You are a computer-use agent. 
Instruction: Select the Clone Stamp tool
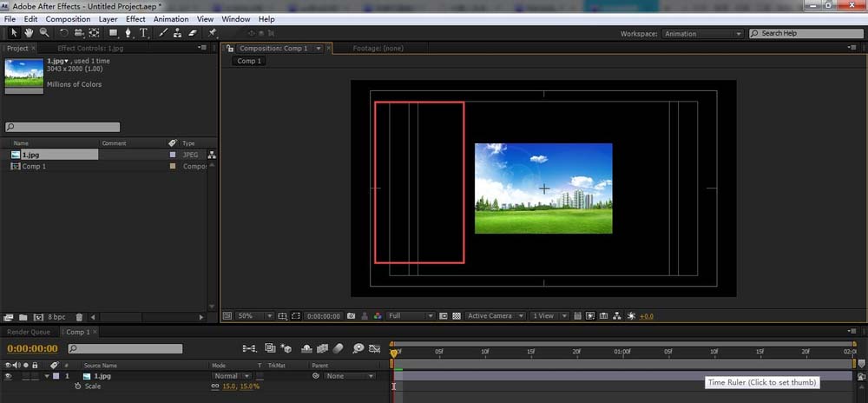pyautogui.click(x=177, y=33)
